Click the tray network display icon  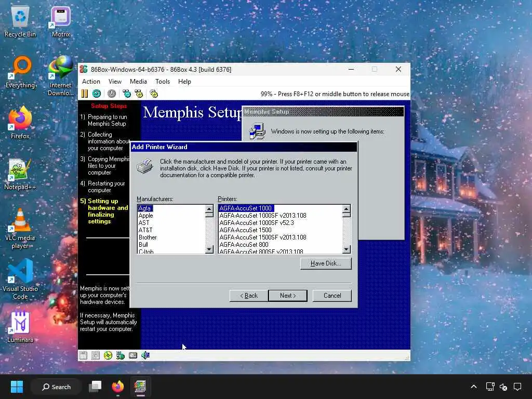point(490,387)
